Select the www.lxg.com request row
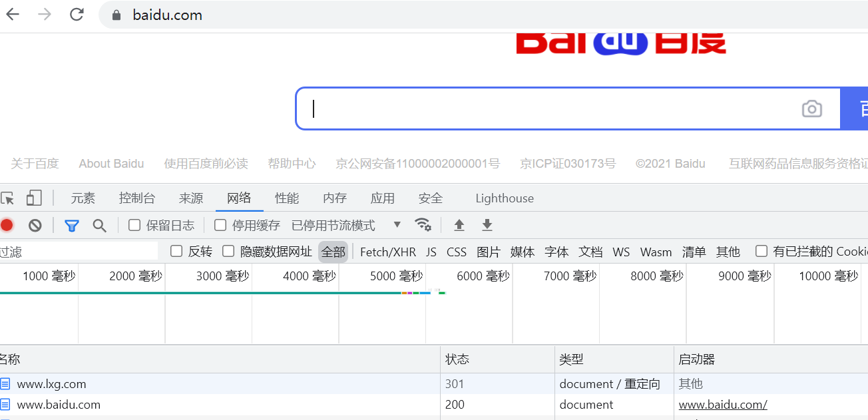The image size is (868, 420). tap(434, 384)
